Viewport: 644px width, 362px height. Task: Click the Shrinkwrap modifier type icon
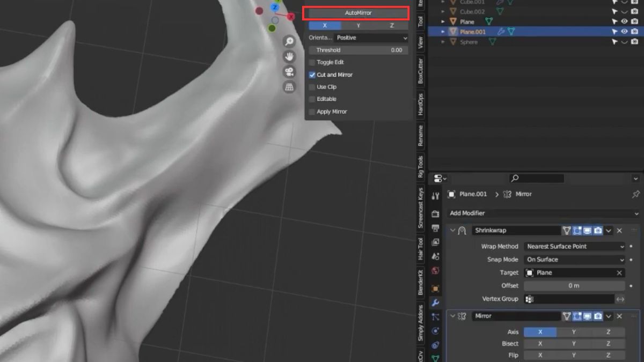click(462, 231)
